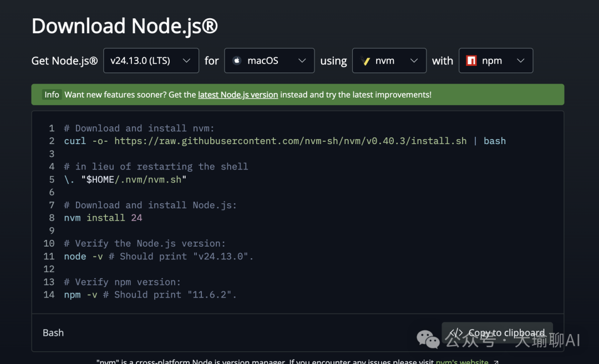
Task: Click the nvm logo icon in the selector
Action: pos(365,61)
